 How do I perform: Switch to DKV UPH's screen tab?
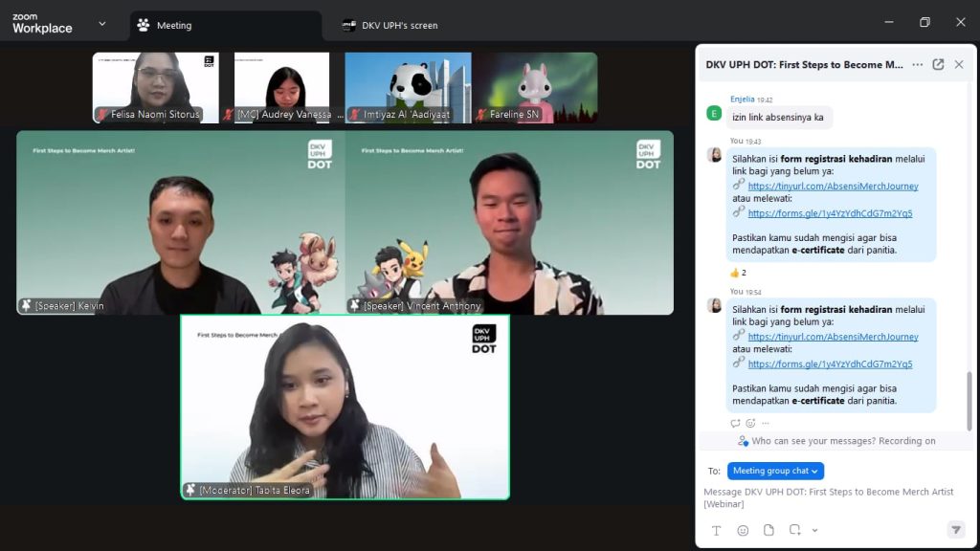tap(399, 26)
